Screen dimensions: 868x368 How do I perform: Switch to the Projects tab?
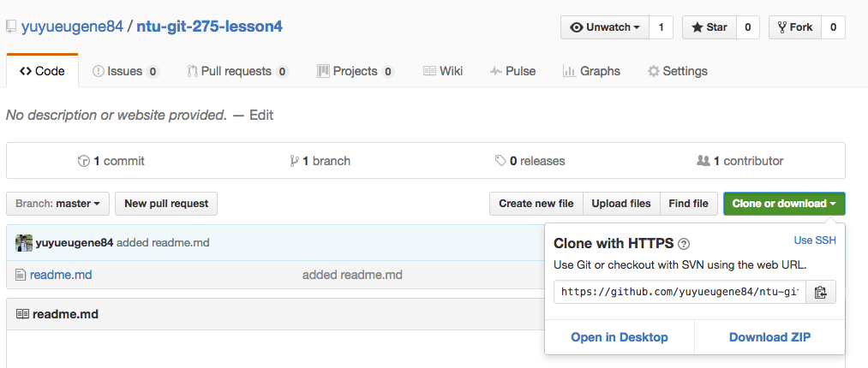(356, 71)
